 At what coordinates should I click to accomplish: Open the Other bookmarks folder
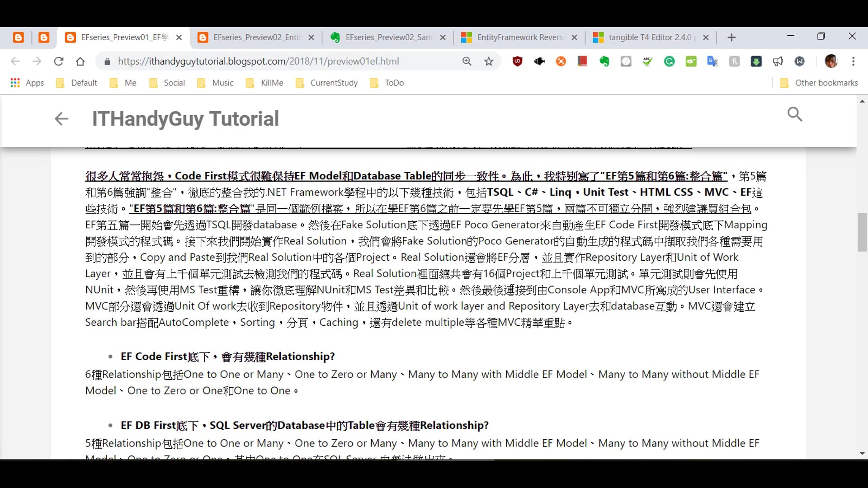tap(819, 83)
